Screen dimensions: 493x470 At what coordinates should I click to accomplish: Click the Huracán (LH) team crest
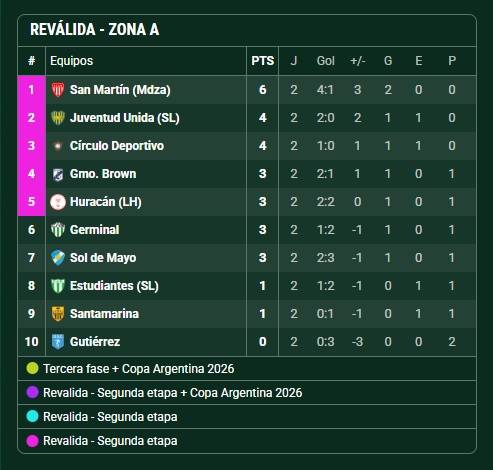[x=58, y=202]
